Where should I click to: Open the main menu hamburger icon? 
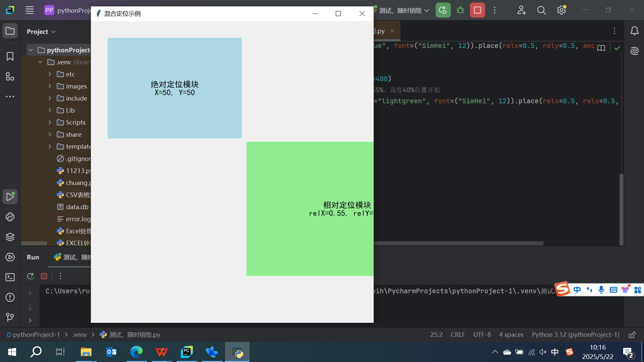tap(30, 10)
